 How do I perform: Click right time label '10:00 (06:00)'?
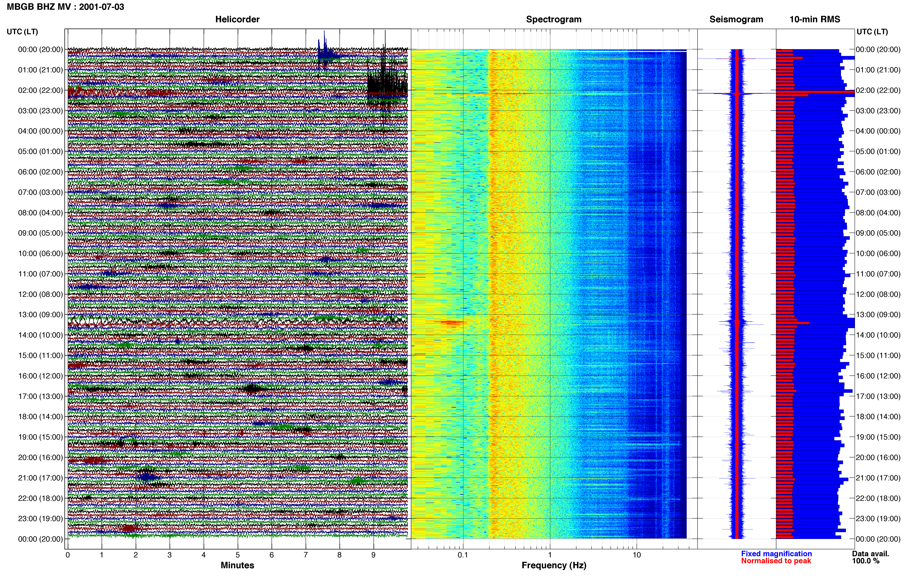point(878,253)
